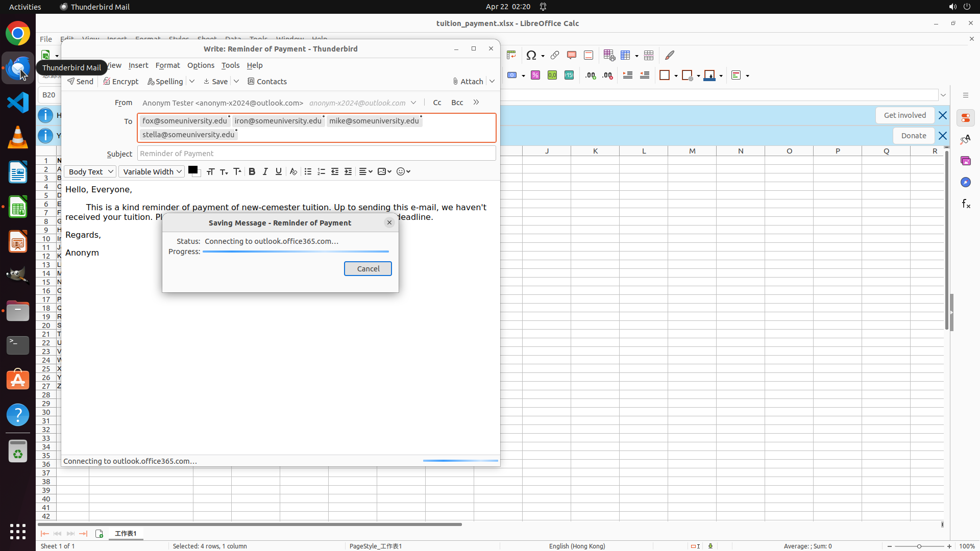Viewport: 980px width, 551px height.
Task: Open the Contacts sidebar
Action: point(267,82)
